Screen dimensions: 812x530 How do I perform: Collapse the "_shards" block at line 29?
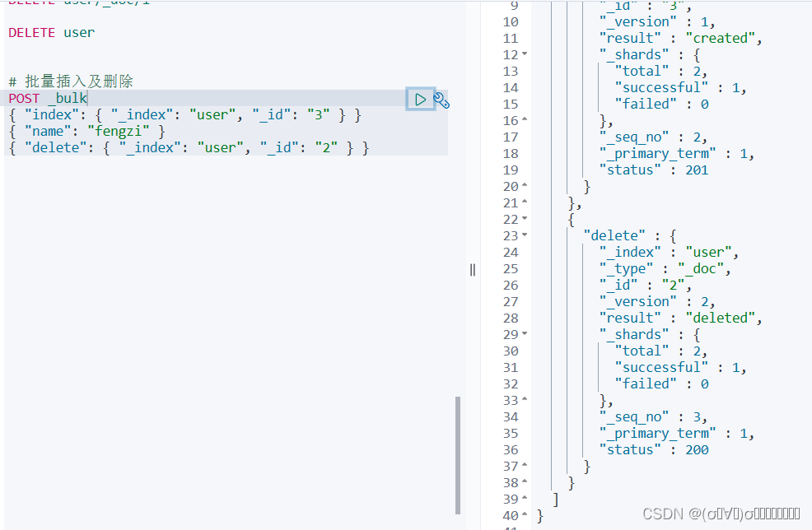pyautogui.click(x=525, y=334)
